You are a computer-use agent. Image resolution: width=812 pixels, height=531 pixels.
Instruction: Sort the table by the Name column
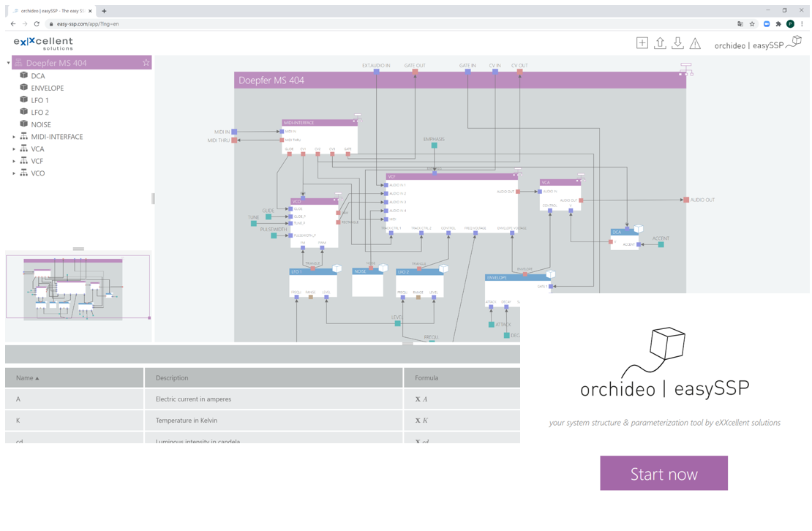pos(28,378)
